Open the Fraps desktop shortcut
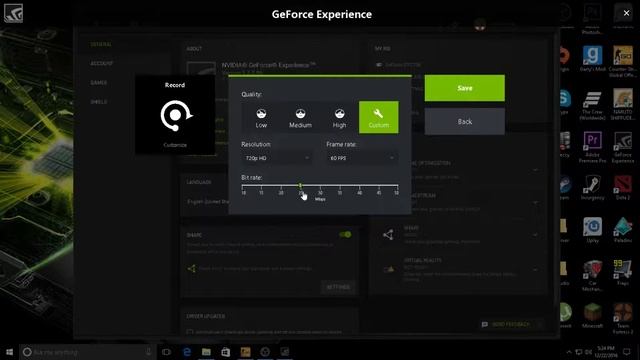The width and height of the screenshot is (640, 360). (x=622, y=273)
